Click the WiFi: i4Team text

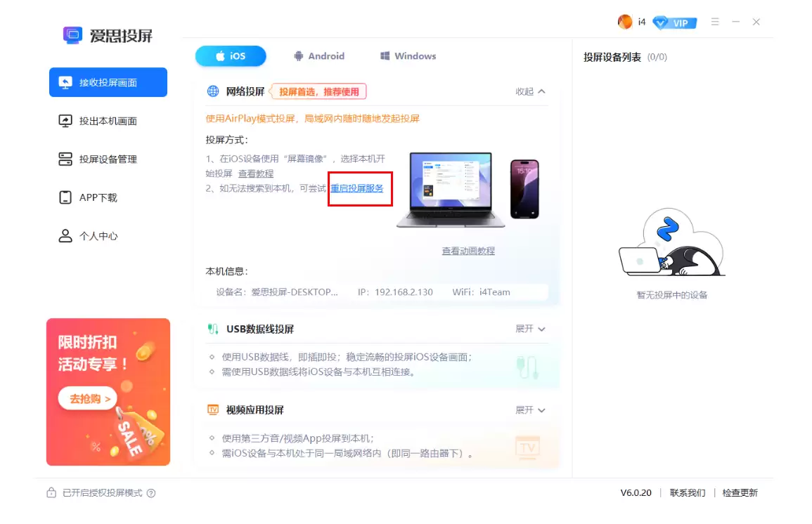481,292
